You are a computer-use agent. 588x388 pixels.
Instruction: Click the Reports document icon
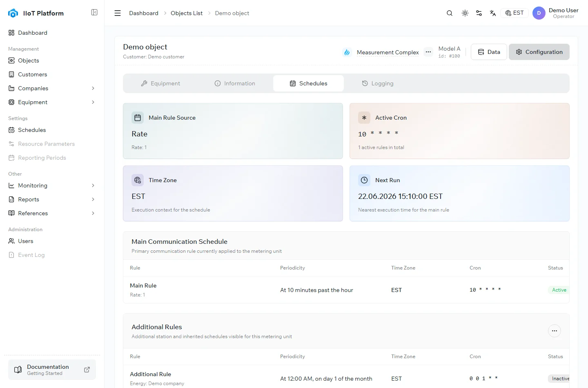tap(11, 199)
